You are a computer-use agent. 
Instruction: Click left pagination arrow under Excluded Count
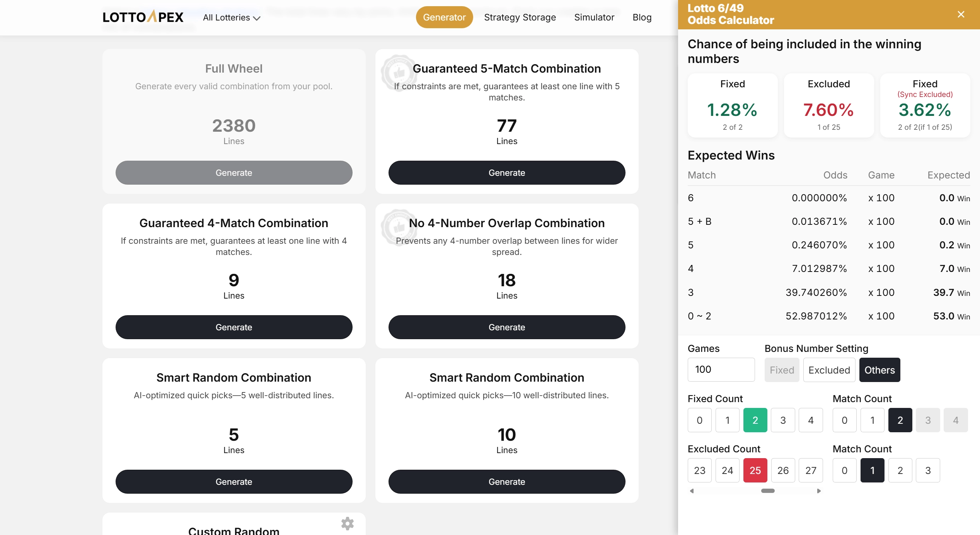692,491
